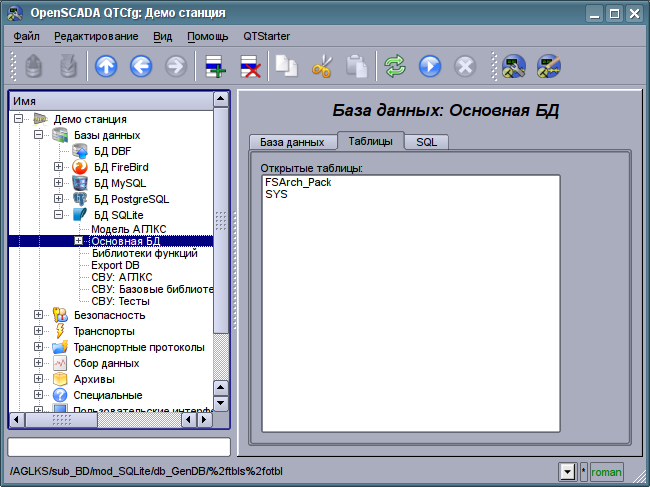Collapse the Базы данных tree node
Screen dimensions: 650x487
[38, 135]
